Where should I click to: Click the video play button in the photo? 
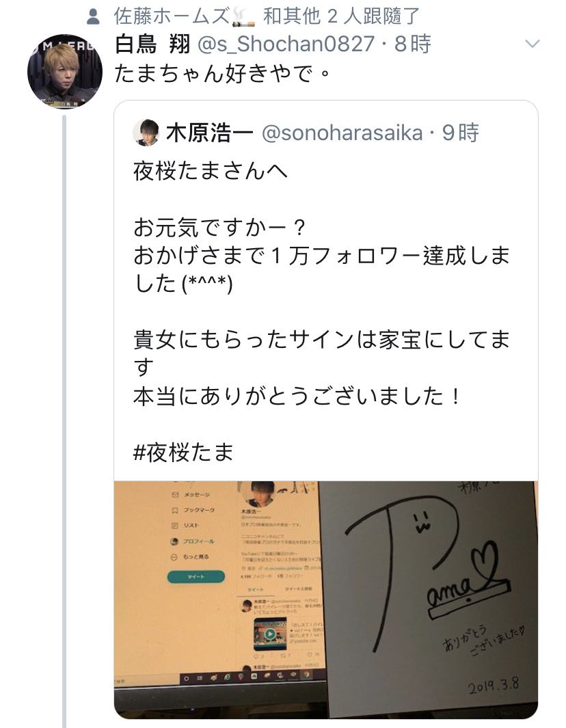click(x=270, y=633)
